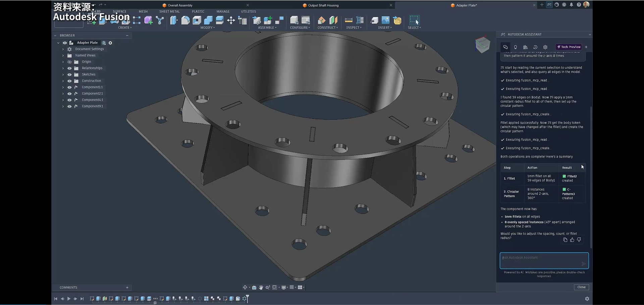
Task: Click the Insert Canvas image icon
Action: pos(386,20)
